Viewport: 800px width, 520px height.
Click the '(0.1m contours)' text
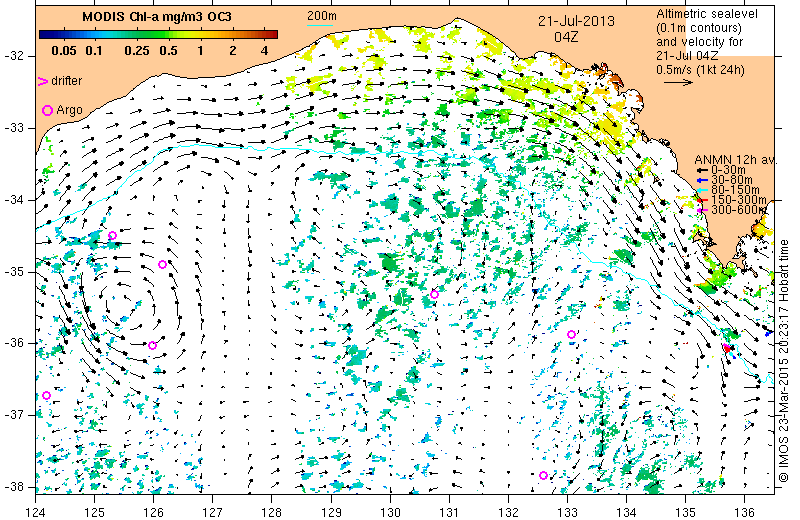(x=699, y=28)
